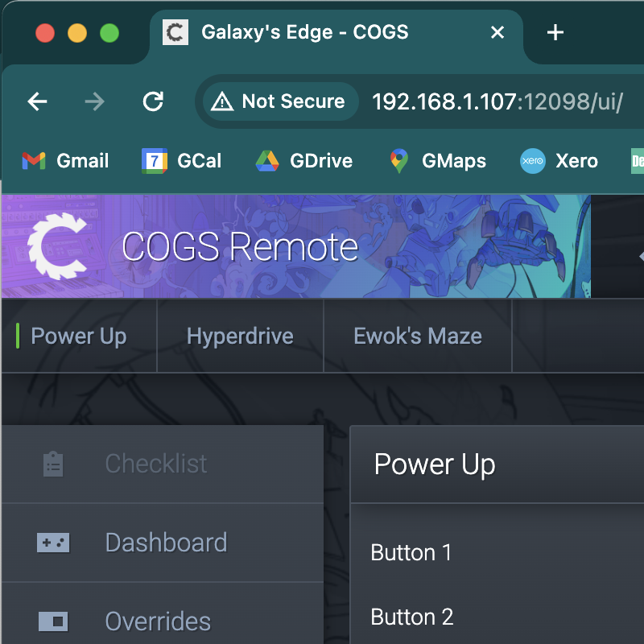
Task: Click the Not Secure warning chip
Action: pyautogui.click(x=281, y=101)
